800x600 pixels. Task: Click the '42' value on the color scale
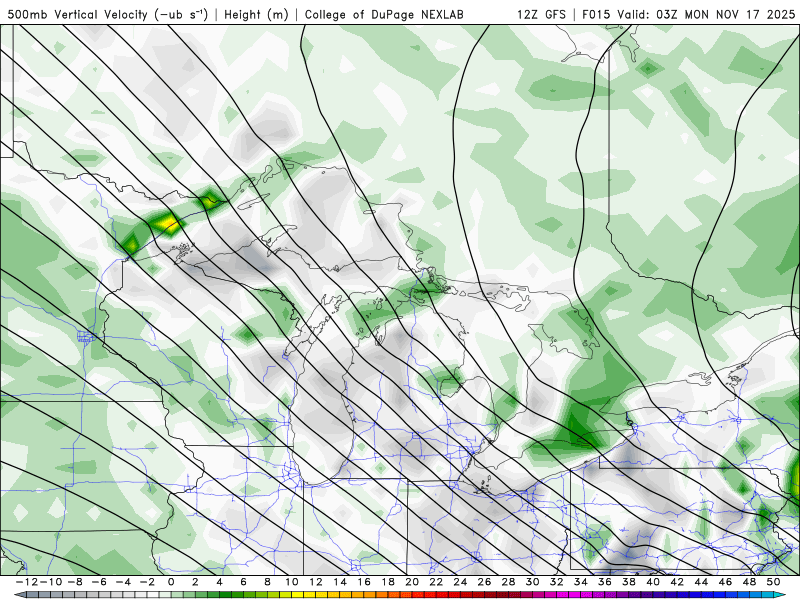click(x=678, y=582)
